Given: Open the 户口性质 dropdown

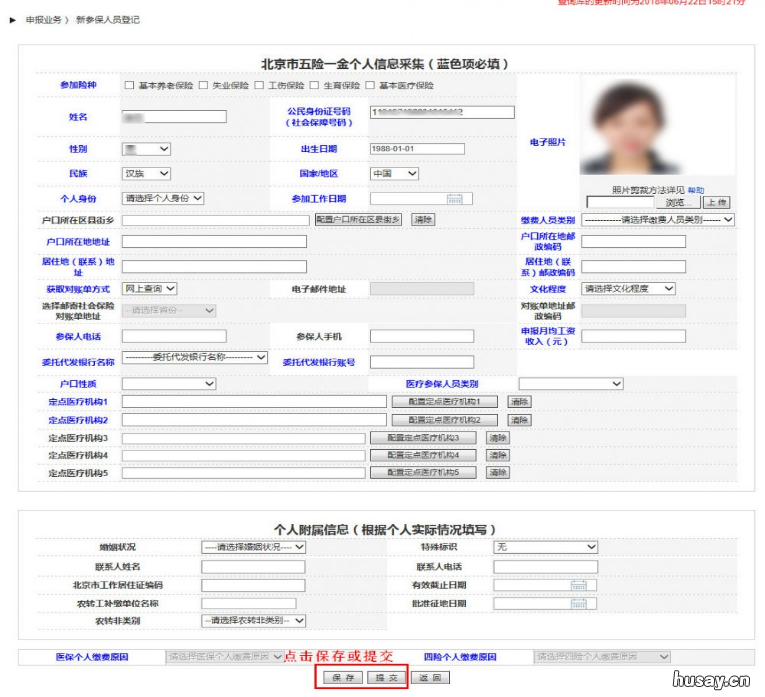Looking at the screenshot, I should (x=169, y=384).
